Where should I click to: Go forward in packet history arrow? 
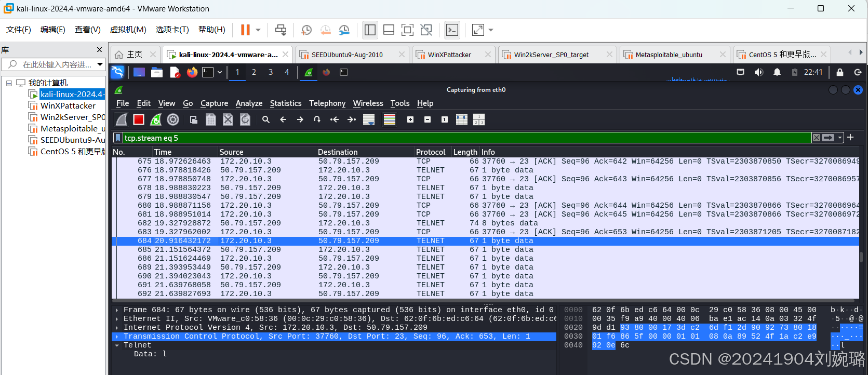tap(300, 119)
